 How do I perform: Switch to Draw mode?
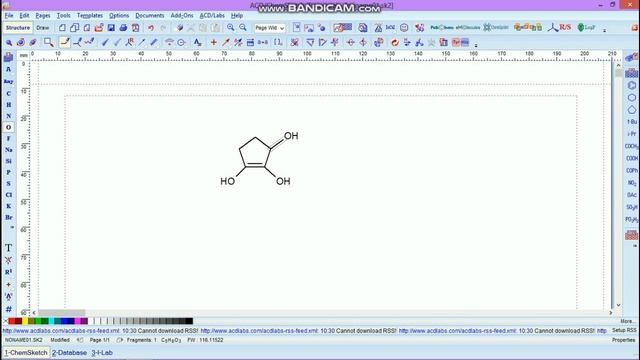[42, 28]
